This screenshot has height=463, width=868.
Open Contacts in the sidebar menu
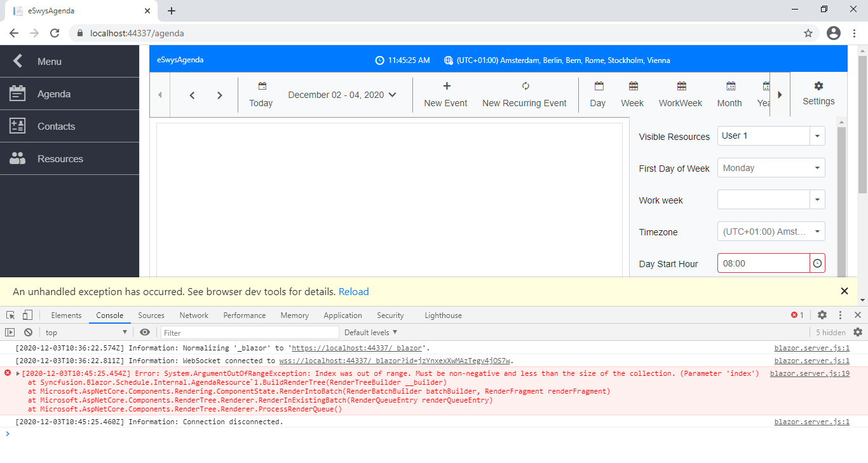click(56, 127)
